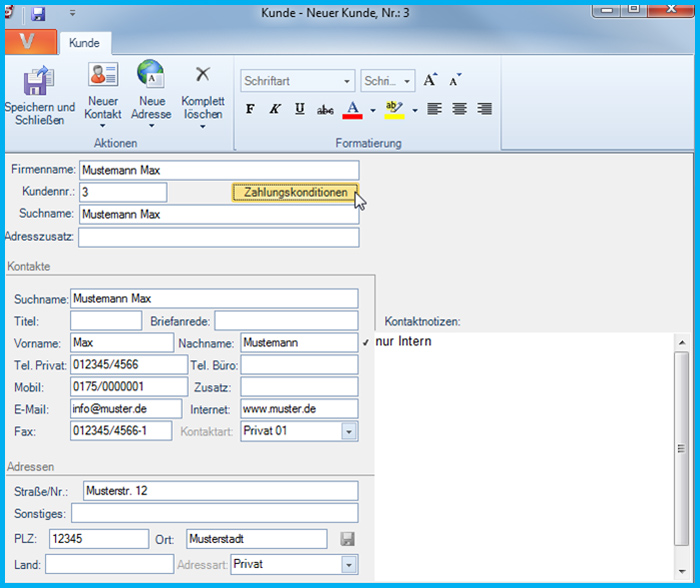Toggle underline (U) formatting
Image resolution: width=700 pixels, height=588 pixels.
point(300,108)
